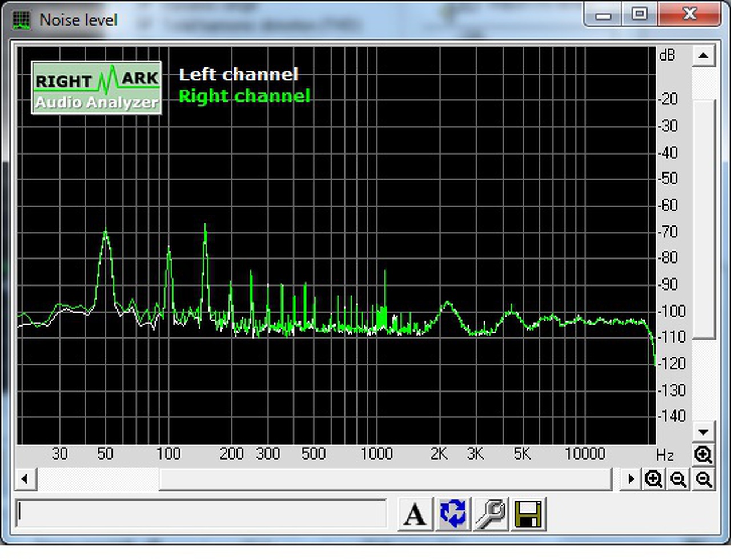Click the "-100" dB axis value
This screenshot has width=731, height=560.
pyautogui.click(x=672, y=311)
